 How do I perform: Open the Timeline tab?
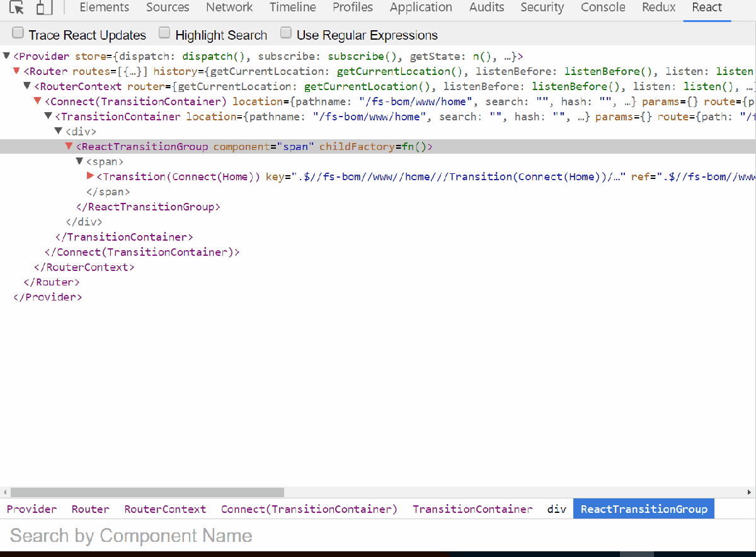[293, 8]
